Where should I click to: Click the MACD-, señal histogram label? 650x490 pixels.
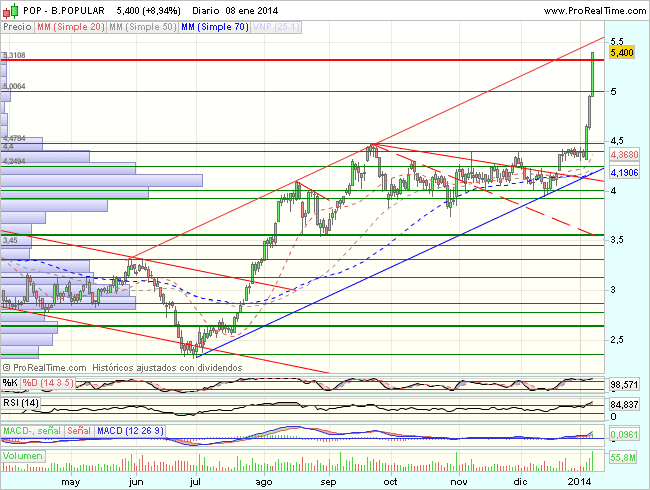(x=32, y=431)
